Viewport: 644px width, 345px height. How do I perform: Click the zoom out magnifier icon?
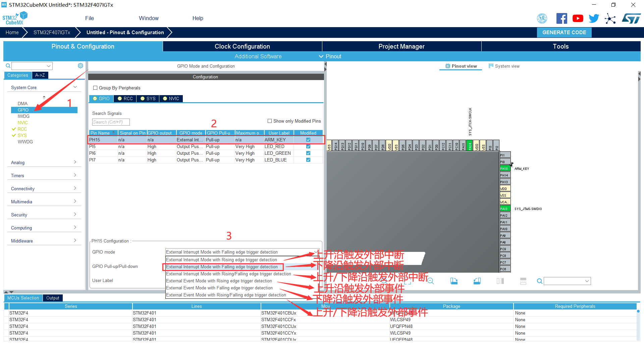tap(431, 281)
